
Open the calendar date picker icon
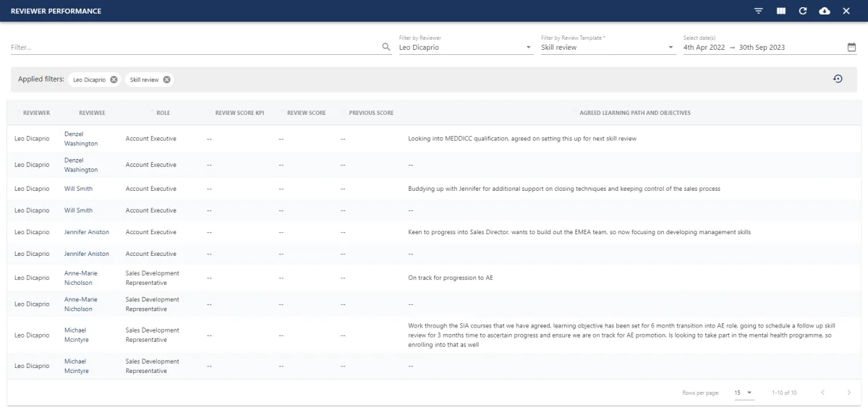click(x=851, y=47)
